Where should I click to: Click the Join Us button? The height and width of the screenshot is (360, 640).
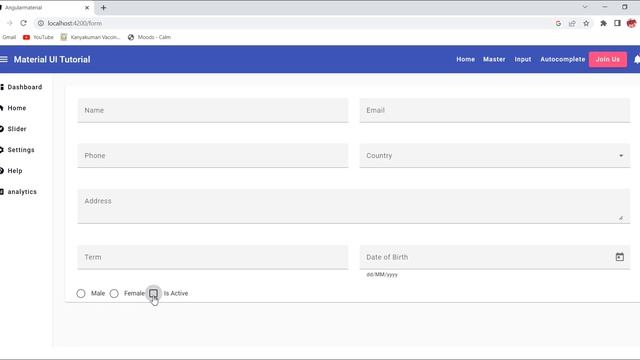click(x=608, y=59)
